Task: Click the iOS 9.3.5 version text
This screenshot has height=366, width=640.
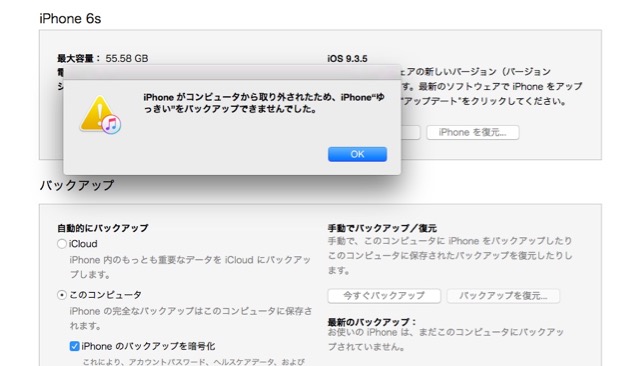Action: [x=347, y=59]
